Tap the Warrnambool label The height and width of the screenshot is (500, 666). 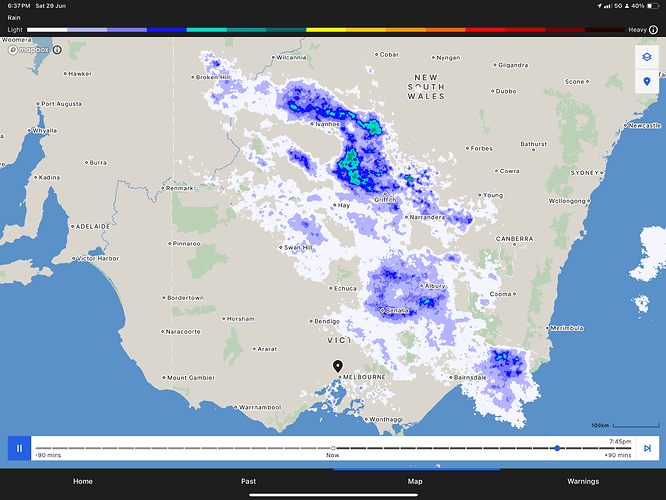click(x=260, y=407)
